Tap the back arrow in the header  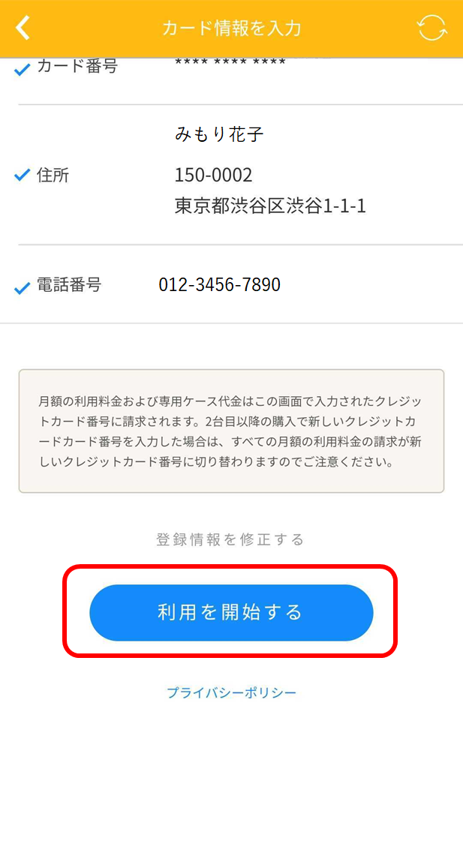[x=23, y=28]
